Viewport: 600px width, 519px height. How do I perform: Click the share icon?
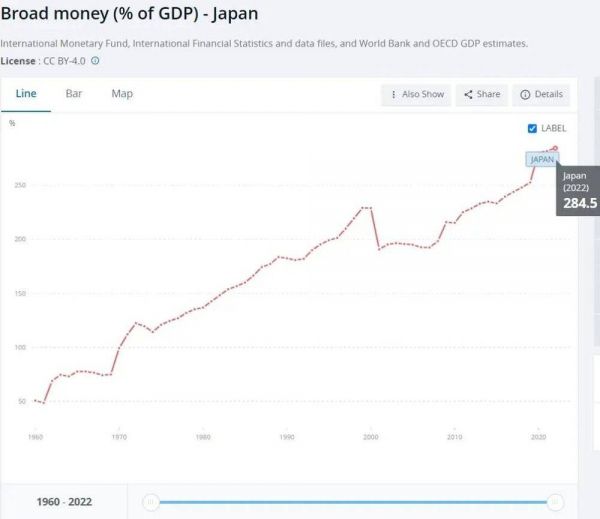pos(468,95)
